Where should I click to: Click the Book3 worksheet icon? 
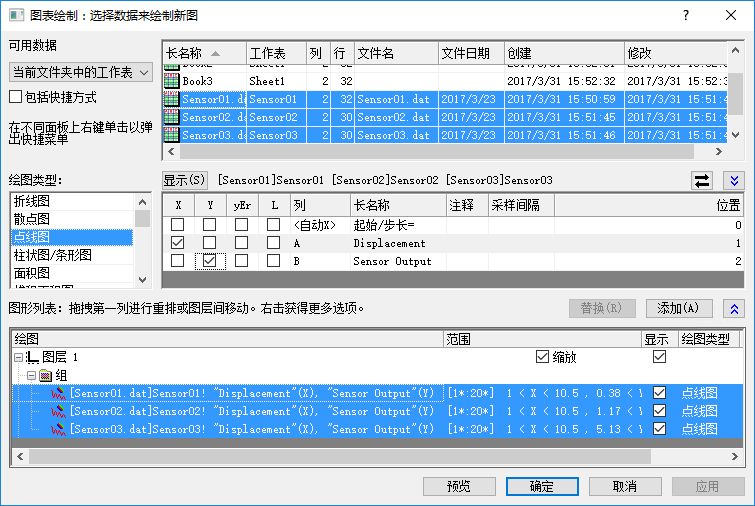172,81
